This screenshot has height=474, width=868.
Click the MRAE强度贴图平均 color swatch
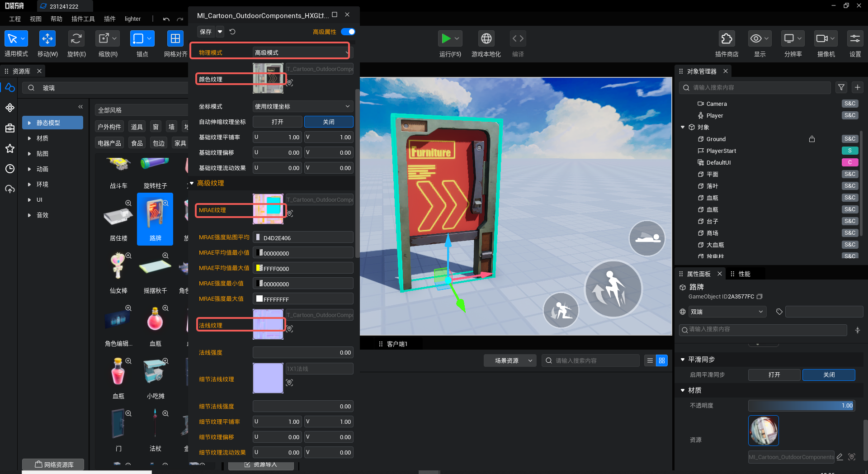coord(258,237)
